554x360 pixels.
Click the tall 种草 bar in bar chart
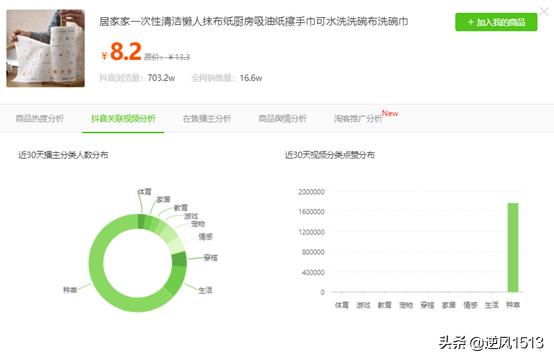pos(513,247)
